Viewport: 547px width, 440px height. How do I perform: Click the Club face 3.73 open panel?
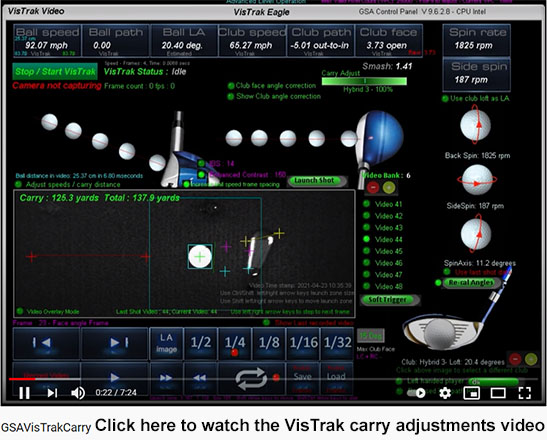[x=389, y=40]
